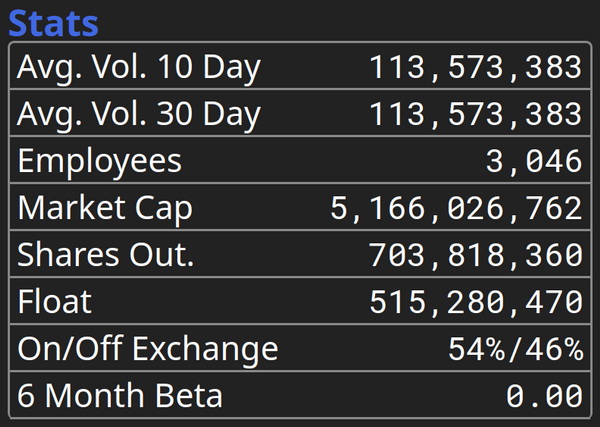
Task: Select the Avg. Vol. 10 Day label
Action: pyautogui.click(x=138, y=67)
